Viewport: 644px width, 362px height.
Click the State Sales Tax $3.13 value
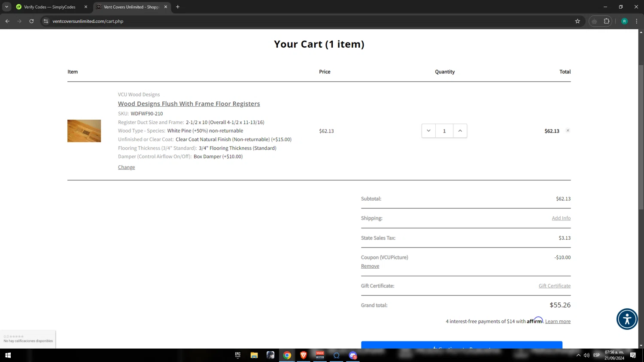[x=565, y=238]
